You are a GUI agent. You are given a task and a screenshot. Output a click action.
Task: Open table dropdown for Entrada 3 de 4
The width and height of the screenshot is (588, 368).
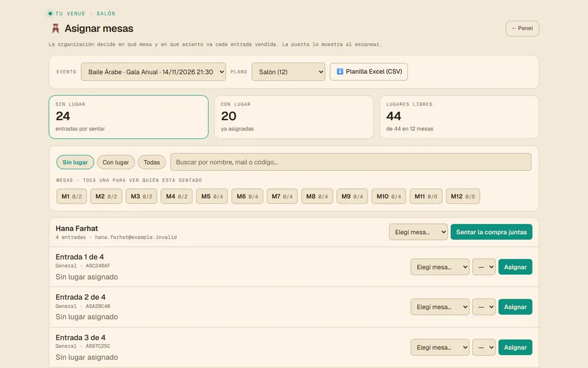[440, 348]
